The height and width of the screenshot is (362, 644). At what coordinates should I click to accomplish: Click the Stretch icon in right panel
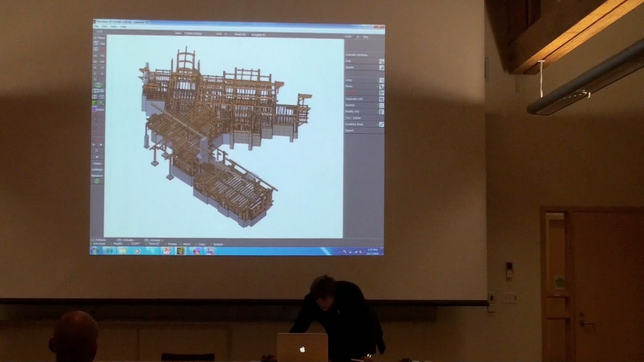[381, 105]
